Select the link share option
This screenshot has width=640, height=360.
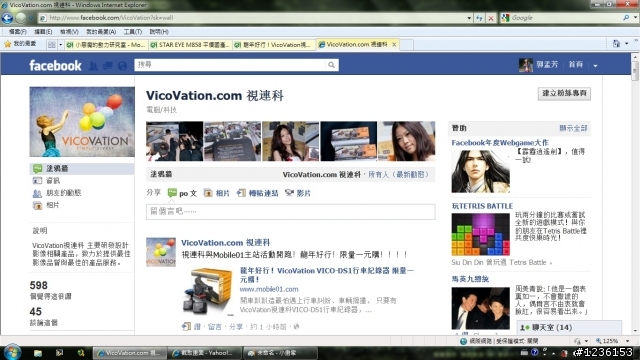[258, 193]
